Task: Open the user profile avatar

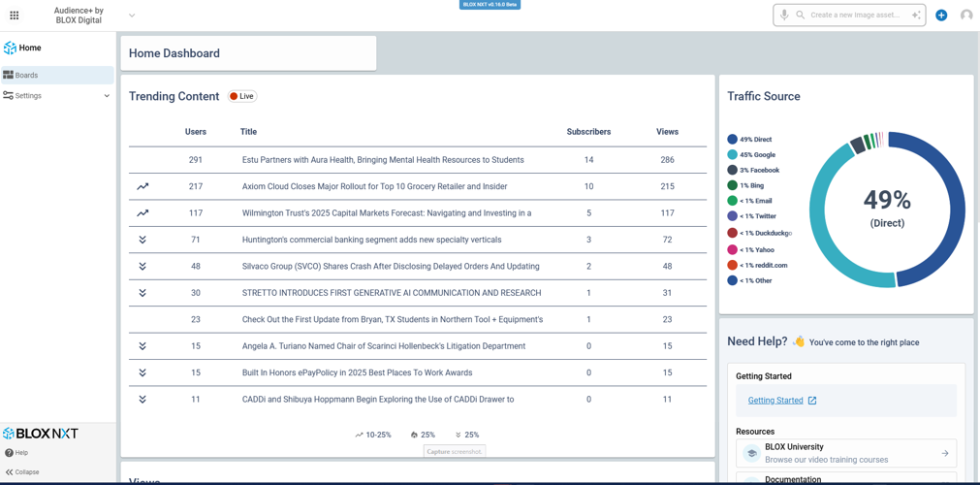Action: [x=966, y=15]
